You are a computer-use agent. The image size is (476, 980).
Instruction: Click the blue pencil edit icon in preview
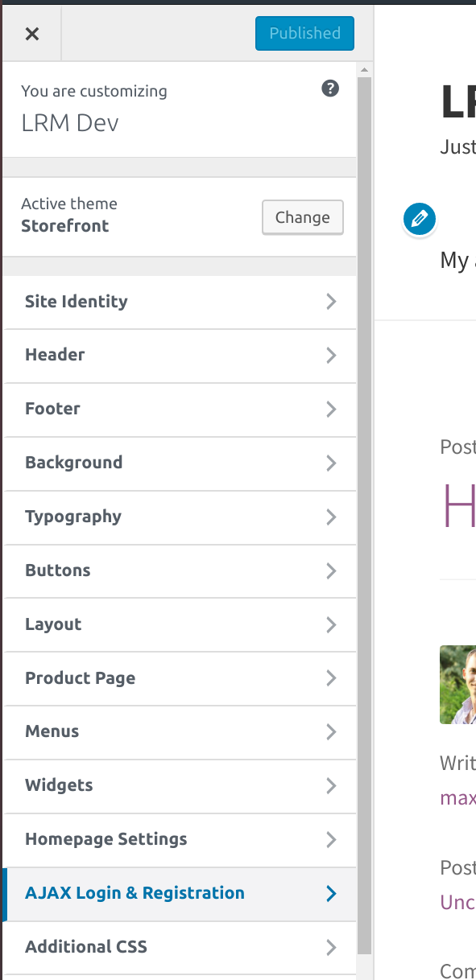tap(419, 218)
